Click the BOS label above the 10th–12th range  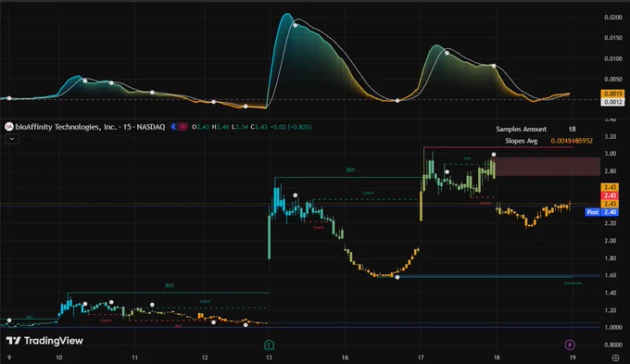tap(170, 285)
